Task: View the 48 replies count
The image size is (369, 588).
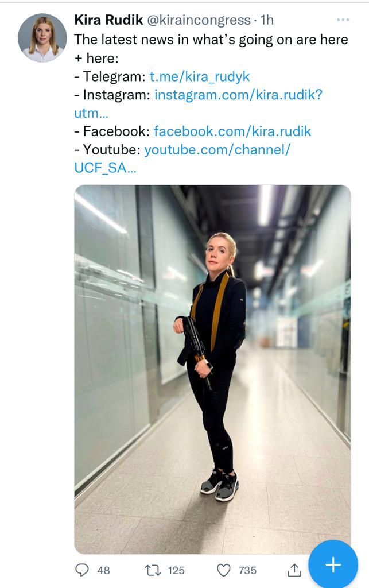Action: pos(103,570)
